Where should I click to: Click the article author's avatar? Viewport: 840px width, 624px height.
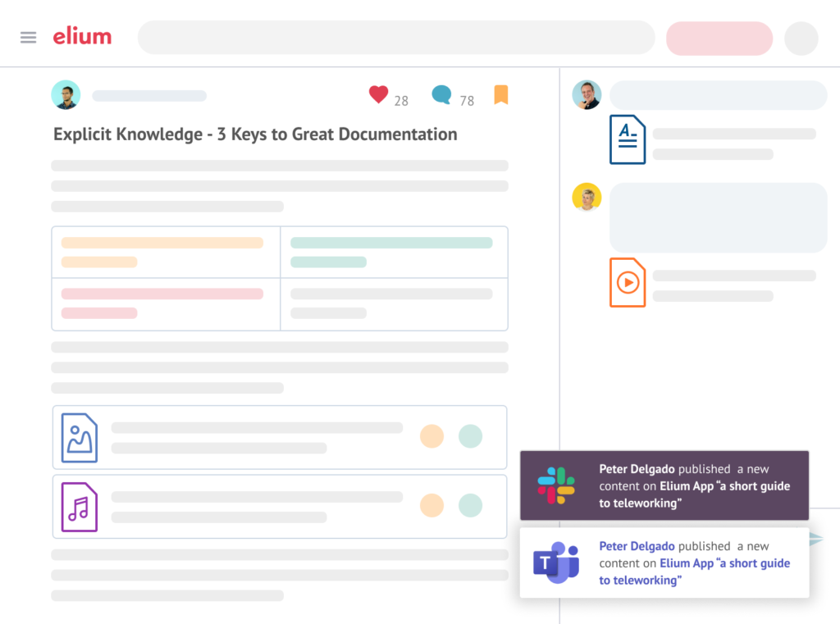(x=66, y=95)
